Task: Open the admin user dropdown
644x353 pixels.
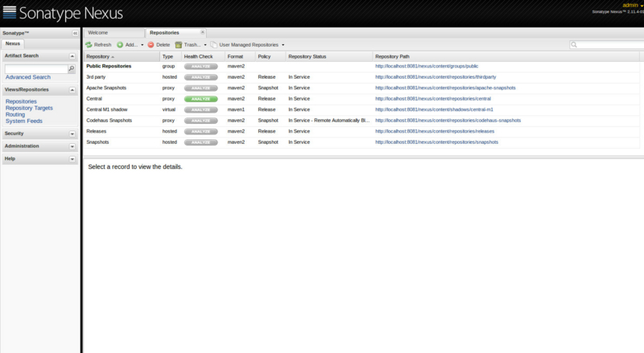Action: [633, 6]
